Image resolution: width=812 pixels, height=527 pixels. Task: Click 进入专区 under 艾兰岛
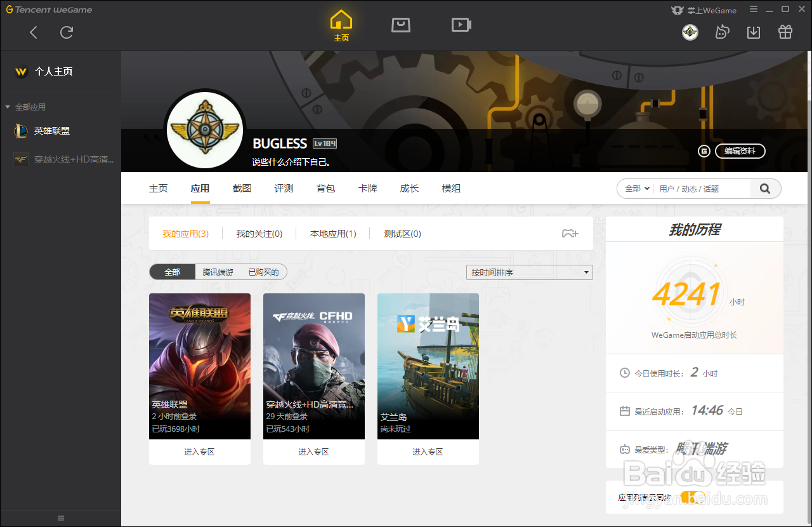tap(428, 452)
